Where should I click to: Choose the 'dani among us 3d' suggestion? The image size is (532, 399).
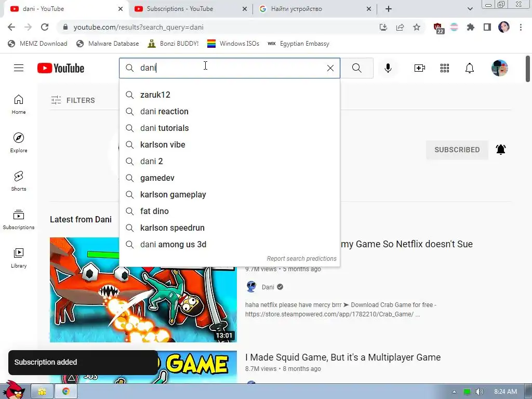click(x=230, y=244)
